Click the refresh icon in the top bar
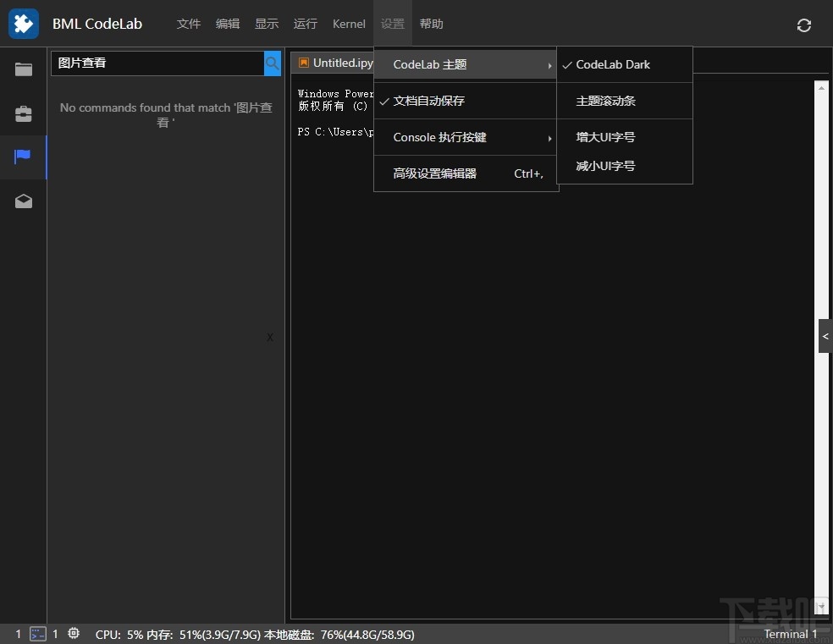The height and width of the screenshot is (644, 833). tap(803, 25)
